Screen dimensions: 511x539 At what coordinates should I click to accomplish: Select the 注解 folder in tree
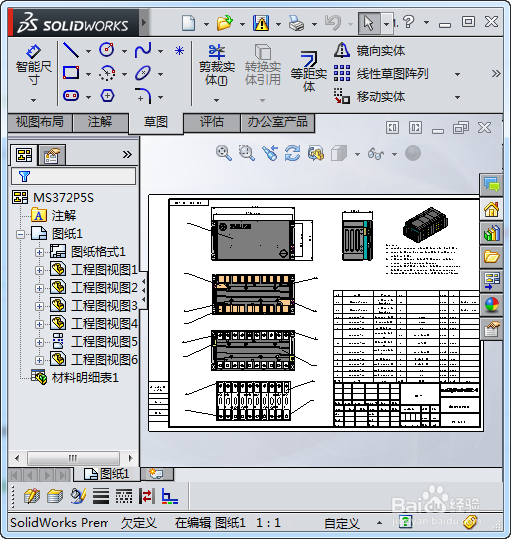pos(64,216)
